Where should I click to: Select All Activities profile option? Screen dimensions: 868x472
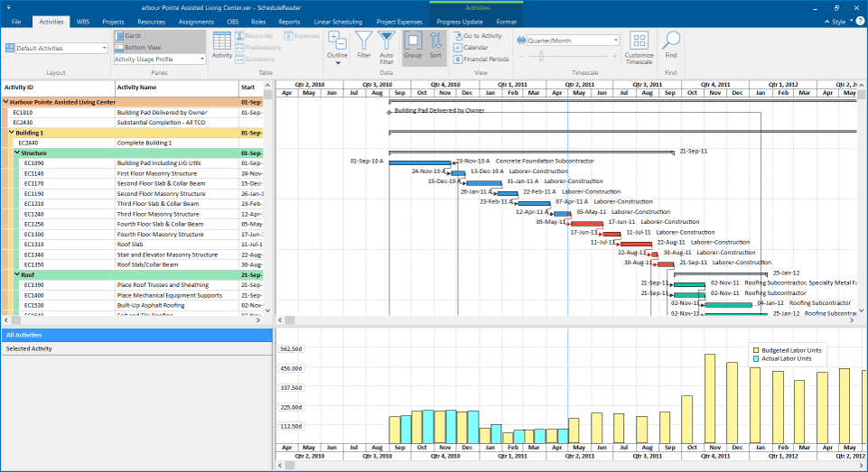(x=136, y=335)
